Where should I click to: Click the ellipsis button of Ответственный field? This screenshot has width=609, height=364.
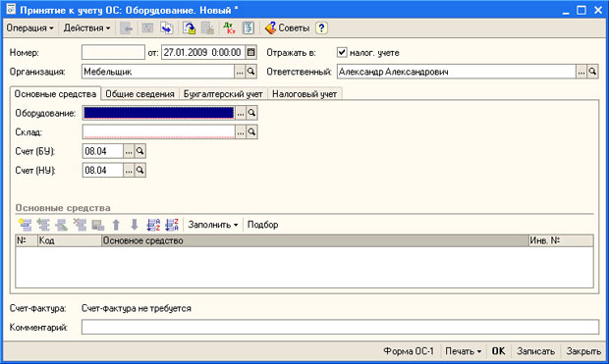click(581, 72)
